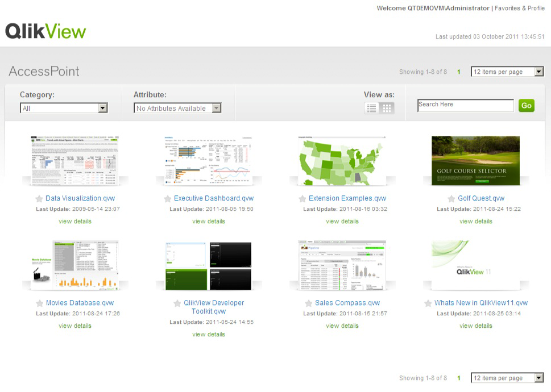Open view details for Executive Dashboard.qvw

209,221
